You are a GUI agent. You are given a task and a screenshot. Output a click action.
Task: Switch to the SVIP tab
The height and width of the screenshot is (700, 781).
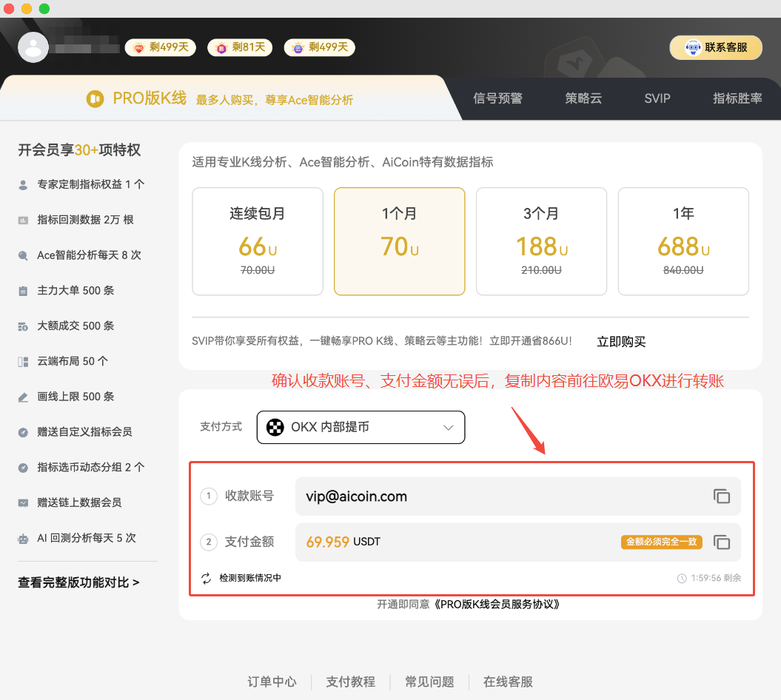coord(656,98)
